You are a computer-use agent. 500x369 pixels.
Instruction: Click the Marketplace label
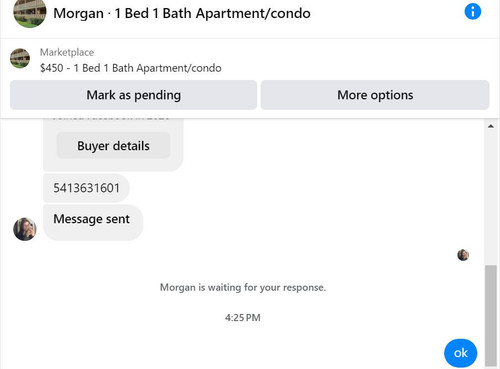[67, 52]
